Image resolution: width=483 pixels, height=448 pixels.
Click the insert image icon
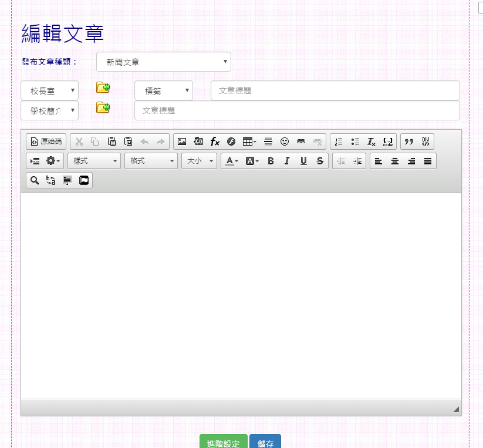coord(182,142)
